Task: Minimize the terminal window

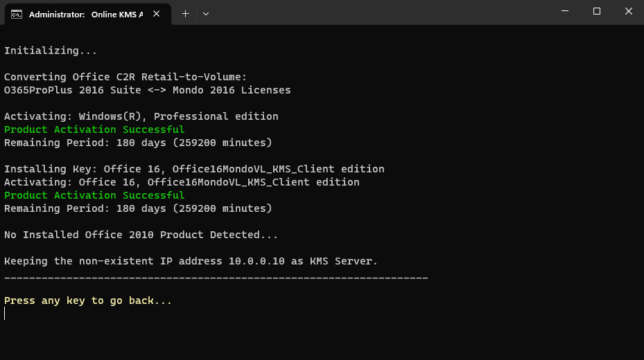Action: (565, 11)
